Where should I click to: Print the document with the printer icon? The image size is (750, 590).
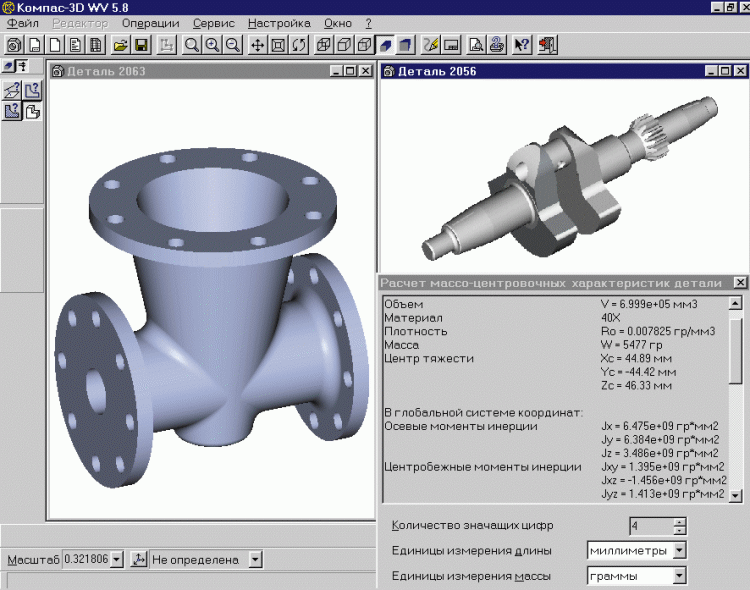[x=496, y=45]
